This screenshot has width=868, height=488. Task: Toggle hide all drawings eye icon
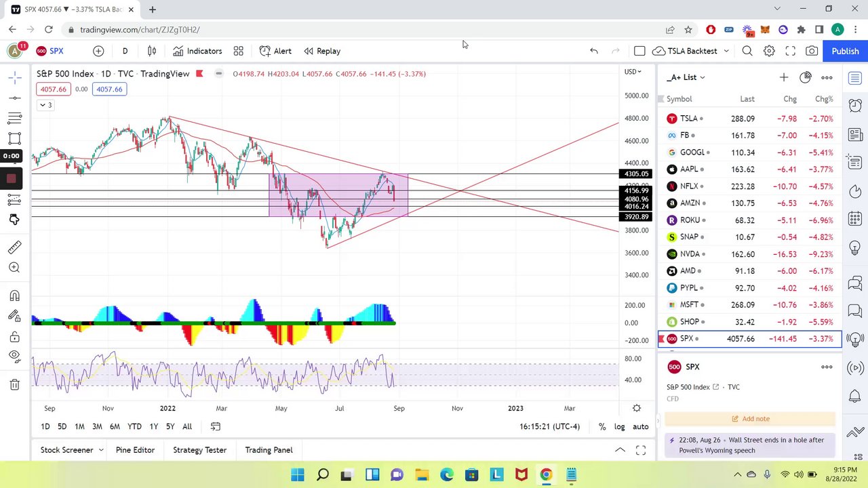coord(14,357)
